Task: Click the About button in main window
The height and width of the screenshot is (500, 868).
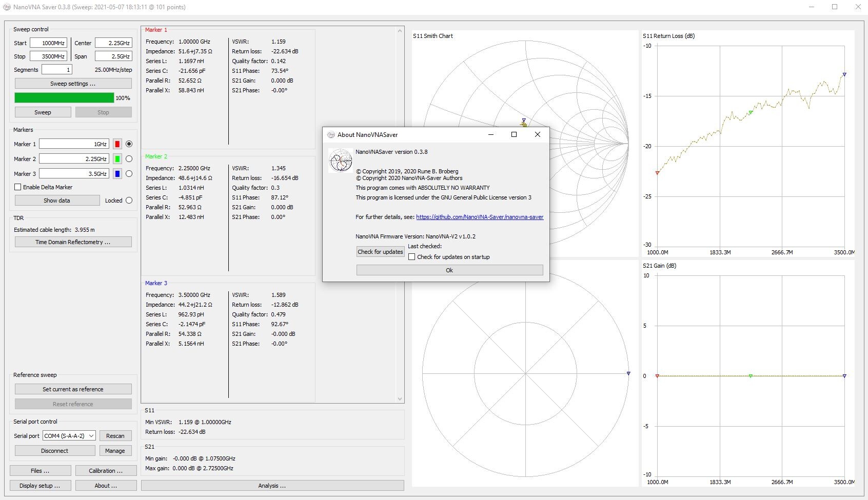Action: pos(106,486)
